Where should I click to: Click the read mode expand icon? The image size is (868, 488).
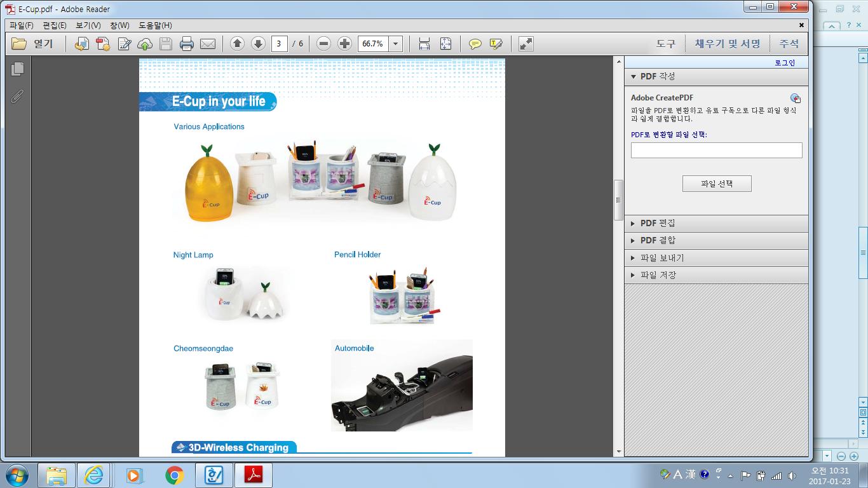pos(526,44)
